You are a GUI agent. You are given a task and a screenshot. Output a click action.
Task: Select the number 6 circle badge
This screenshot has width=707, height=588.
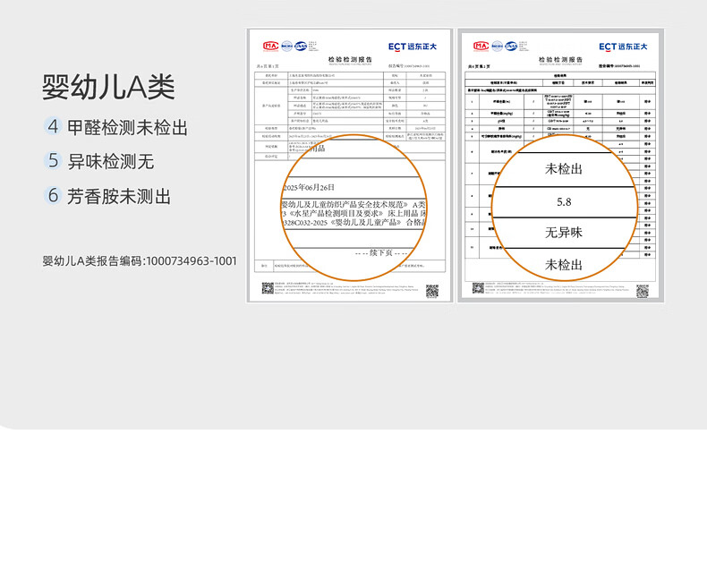53,196
